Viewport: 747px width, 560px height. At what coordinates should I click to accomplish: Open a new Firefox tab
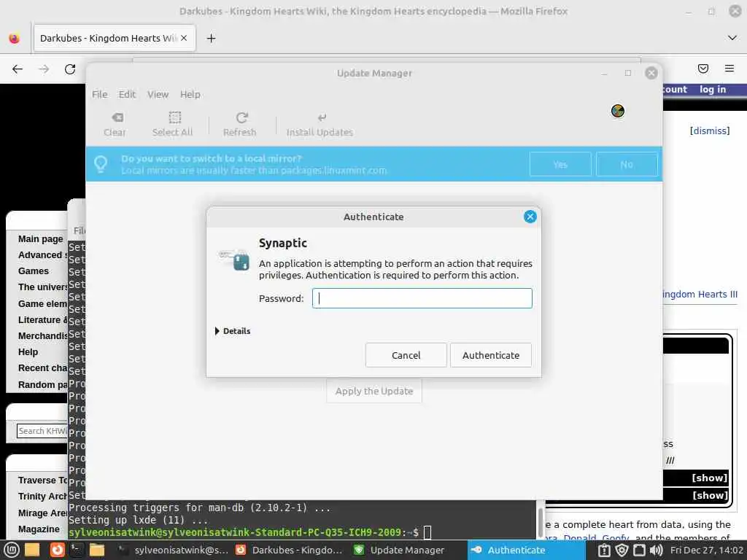click(211, 38)
